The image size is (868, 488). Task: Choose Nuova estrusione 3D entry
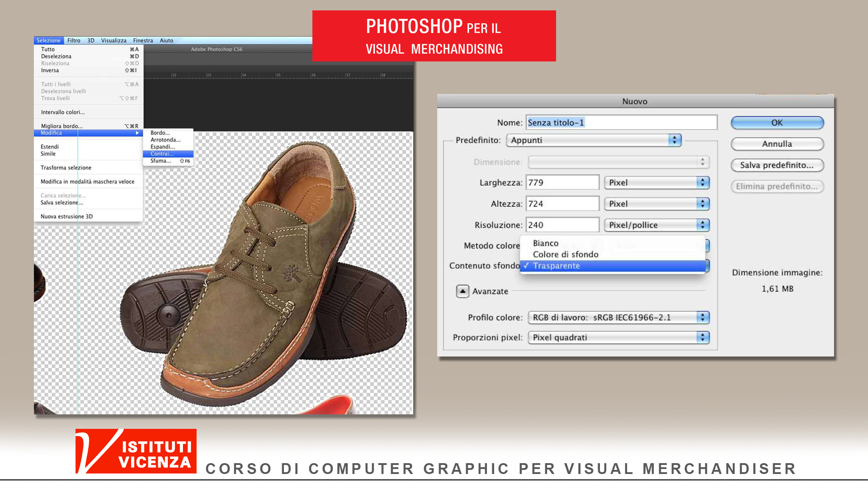(89, 216)
